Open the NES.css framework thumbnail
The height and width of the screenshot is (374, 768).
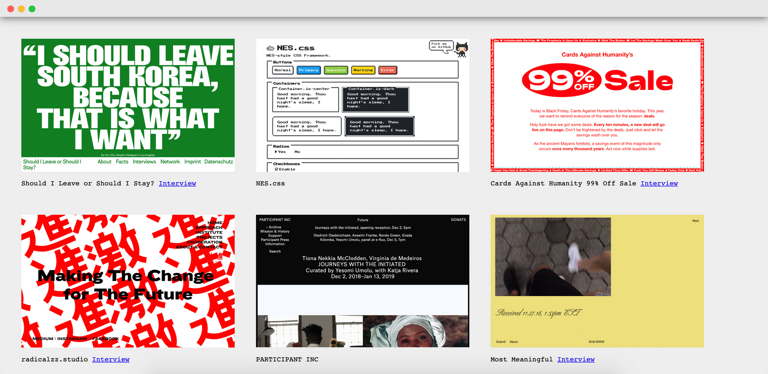[x=362, y=105]
